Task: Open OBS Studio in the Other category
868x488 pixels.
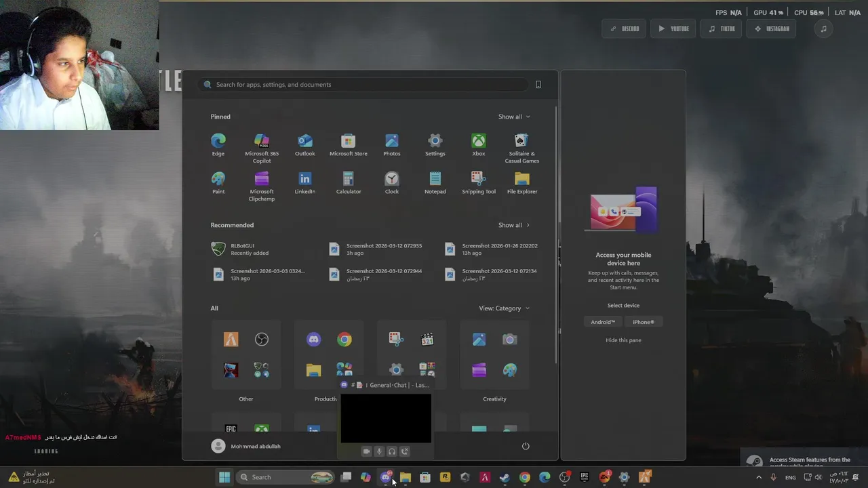Action: [262, 340]
